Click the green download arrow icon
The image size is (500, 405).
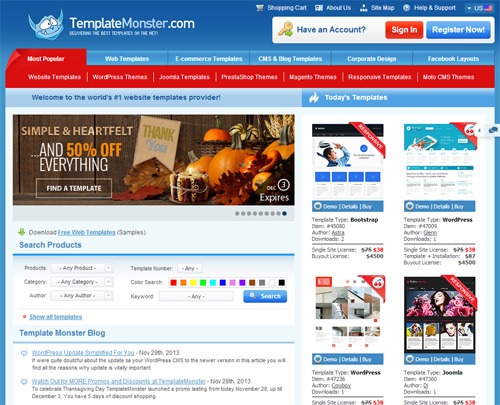pyautogui.click(x=22, y=232)
